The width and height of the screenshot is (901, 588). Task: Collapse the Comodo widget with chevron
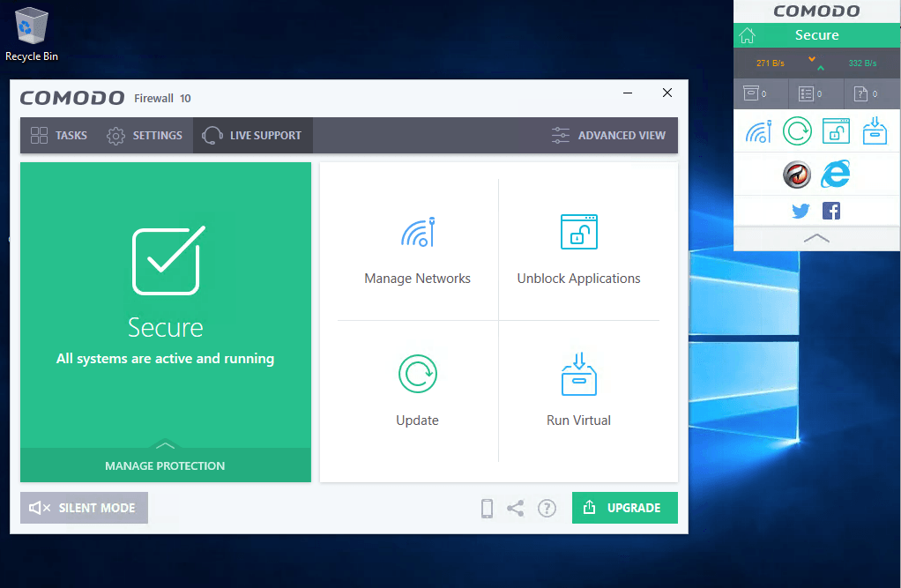[x=816, y=238]
